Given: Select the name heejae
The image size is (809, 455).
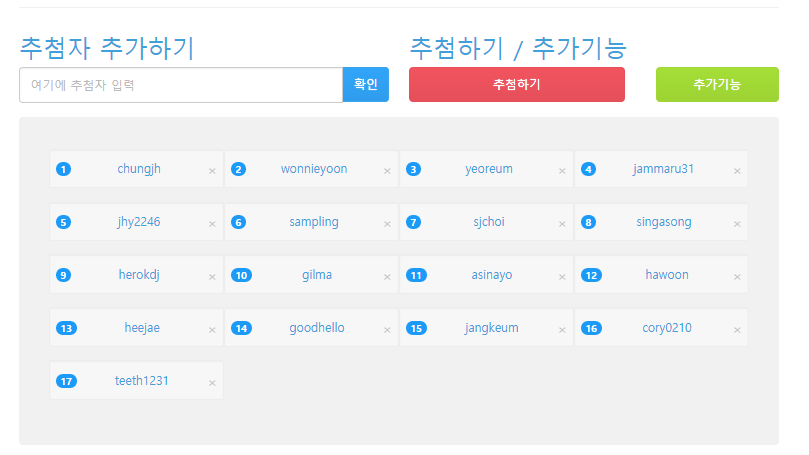Looking at the screenshot, I should [142, 328].
